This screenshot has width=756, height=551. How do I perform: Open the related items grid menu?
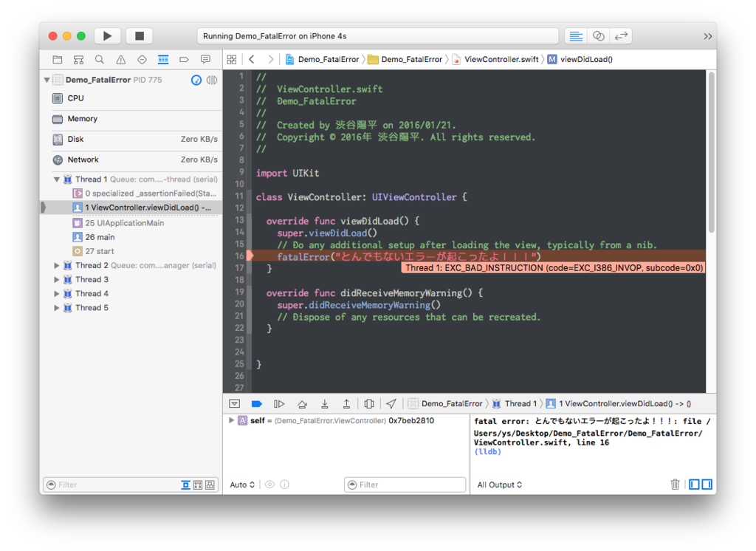pyautogui.click(x=231, y=59)
